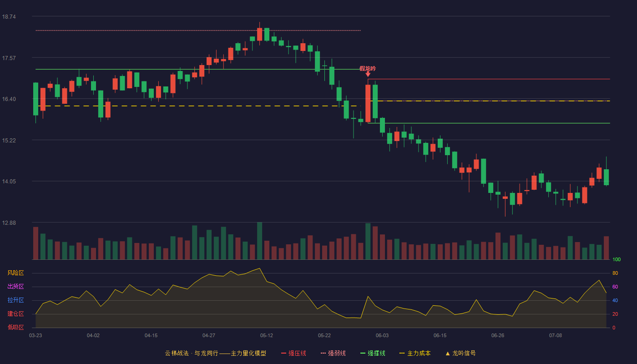This screenshot has height=364, width=637.
Task: Click the 拉升区 zone label
Action: pos(15,300)
